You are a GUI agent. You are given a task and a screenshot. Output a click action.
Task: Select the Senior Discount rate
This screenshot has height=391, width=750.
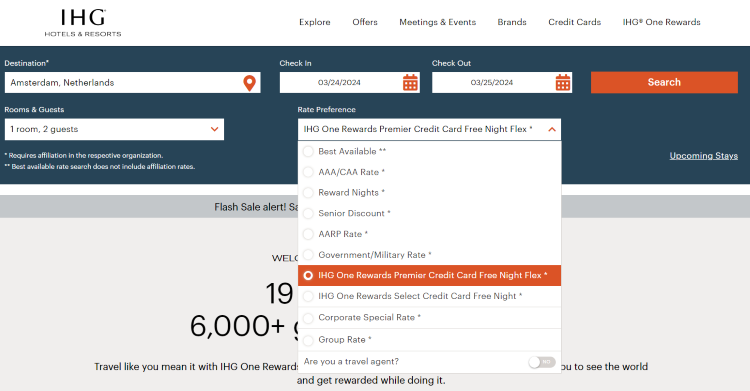(429, 213)
